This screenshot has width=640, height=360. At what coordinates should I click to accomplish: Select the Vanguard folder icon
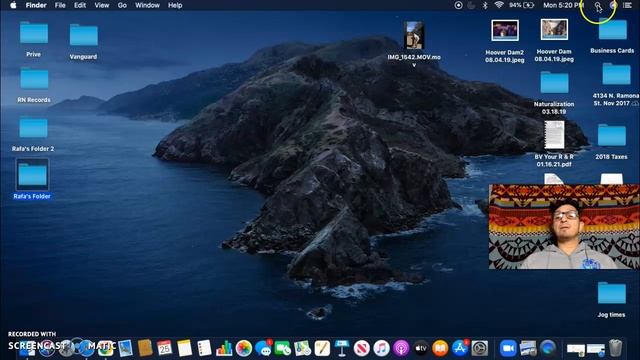(x=84, y=35)
